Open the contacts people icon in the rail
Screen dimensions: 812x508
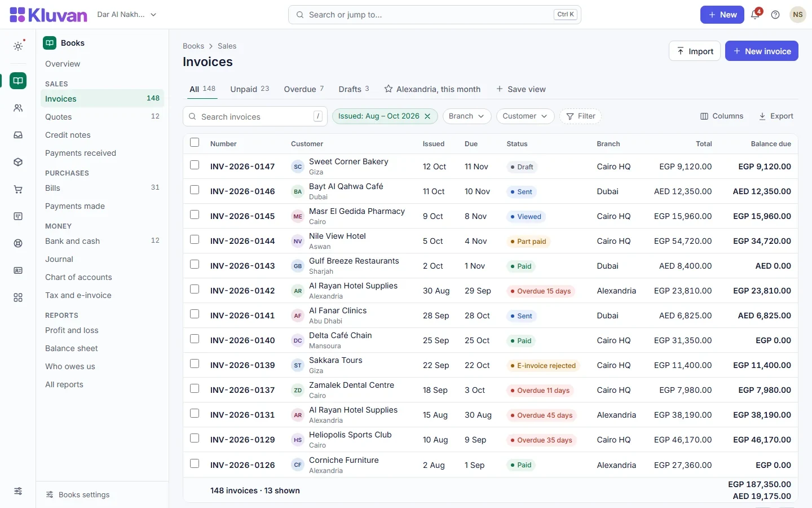[x=18, y=108]
